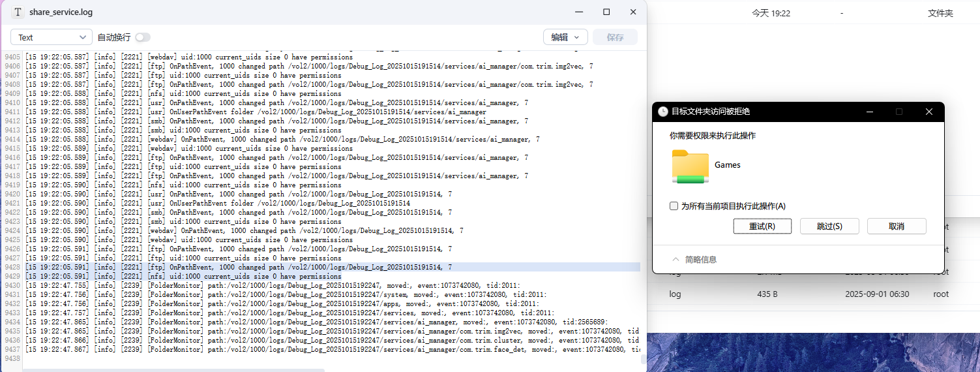Image resolution: width=980 pixels, height=372 pixels.
Task: Click the 今天 19:22 date cell
Action: 771,13
